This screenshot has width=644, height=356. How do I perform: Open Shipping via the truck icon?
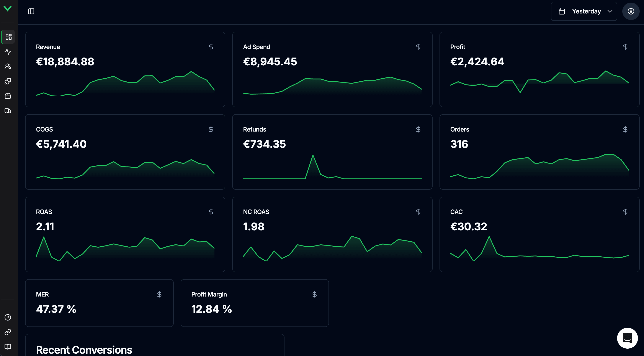tap(8, 111)
